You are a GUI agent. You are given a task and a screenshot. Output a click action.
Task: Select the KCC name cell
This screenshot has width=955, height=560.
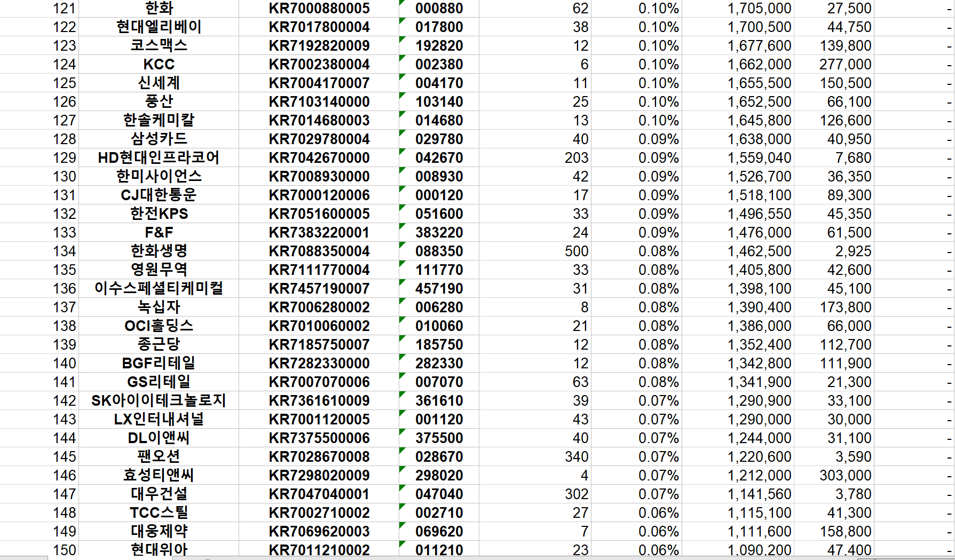tap(159, 65)
